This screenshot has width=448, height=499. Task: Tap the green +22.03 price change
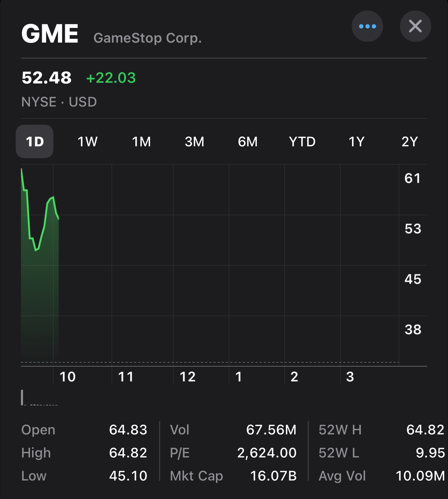111,78
